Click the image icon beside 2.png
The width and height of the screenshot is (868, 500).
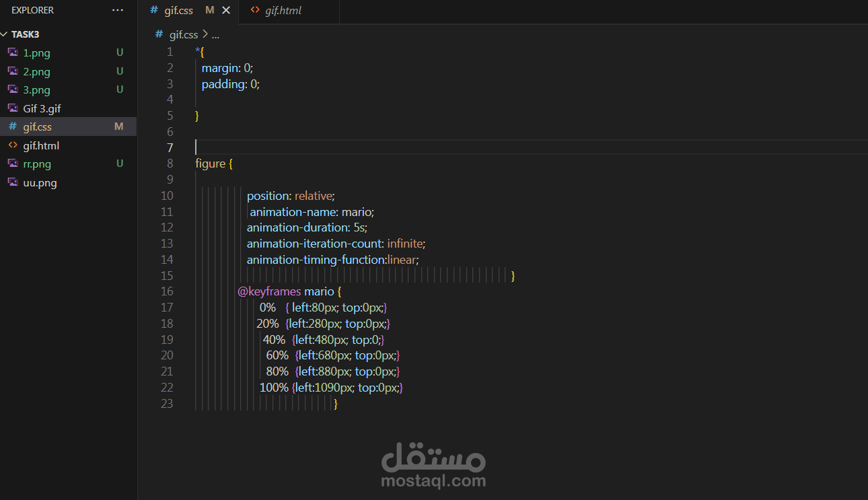[13, 71]
